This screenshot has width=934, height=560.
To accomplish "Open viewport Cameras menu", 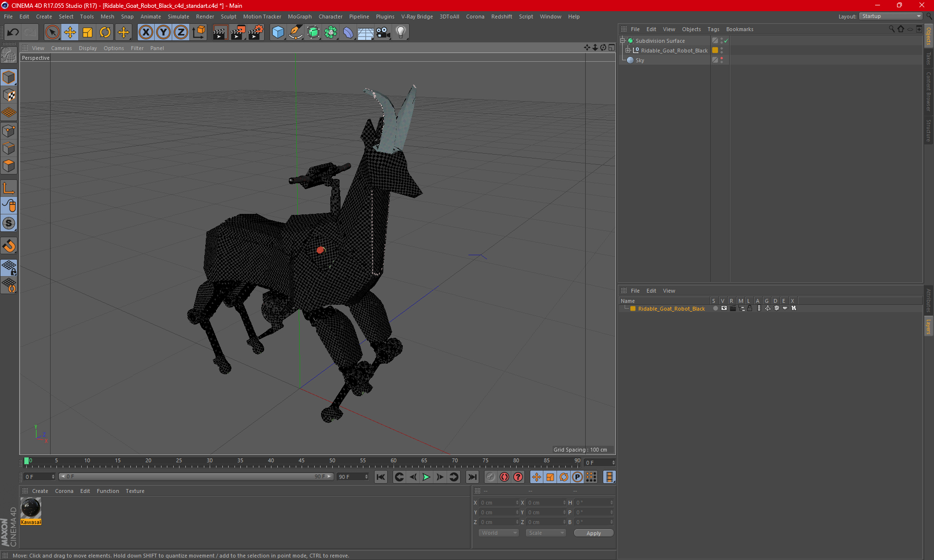I will [x=61, y=48].
